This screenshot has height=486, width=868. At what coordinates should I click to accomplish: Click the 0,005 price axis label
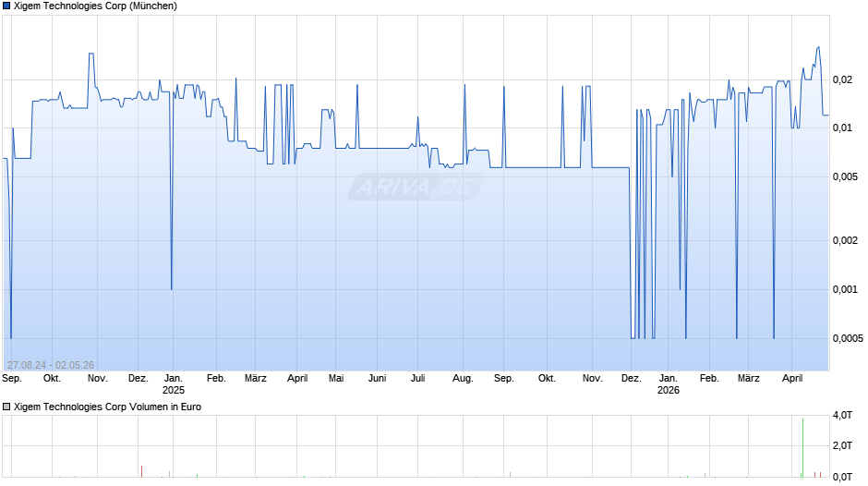coord(845,176)
